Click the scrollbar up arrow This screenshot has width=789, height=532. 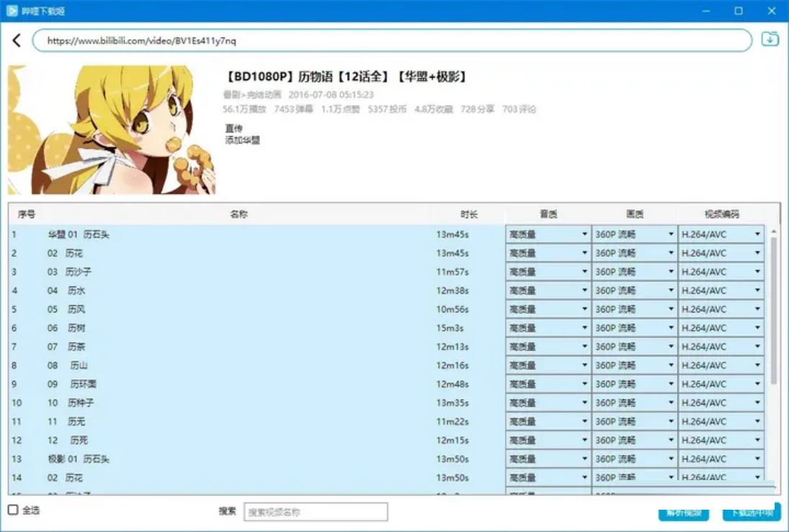(x=774, y=232)
